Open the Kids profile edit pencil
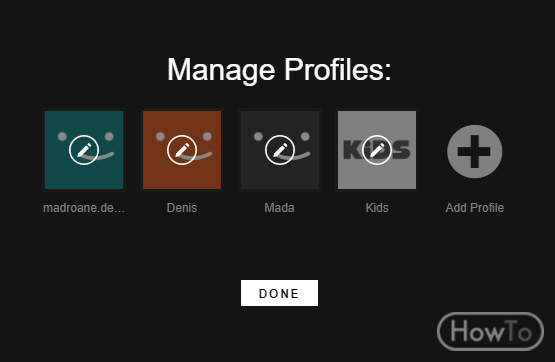The height and width of the screenshot is (362, 555). pyautogui.click(x=377, y=150)
